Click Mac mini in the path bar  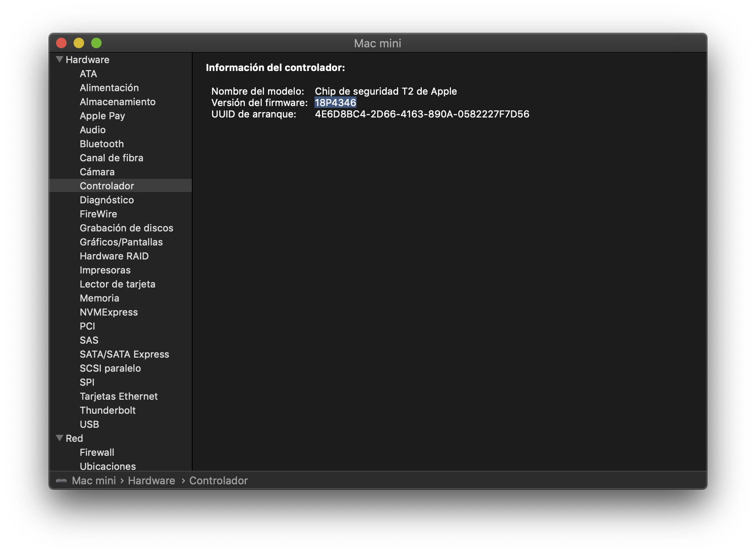tap(94, 481)
